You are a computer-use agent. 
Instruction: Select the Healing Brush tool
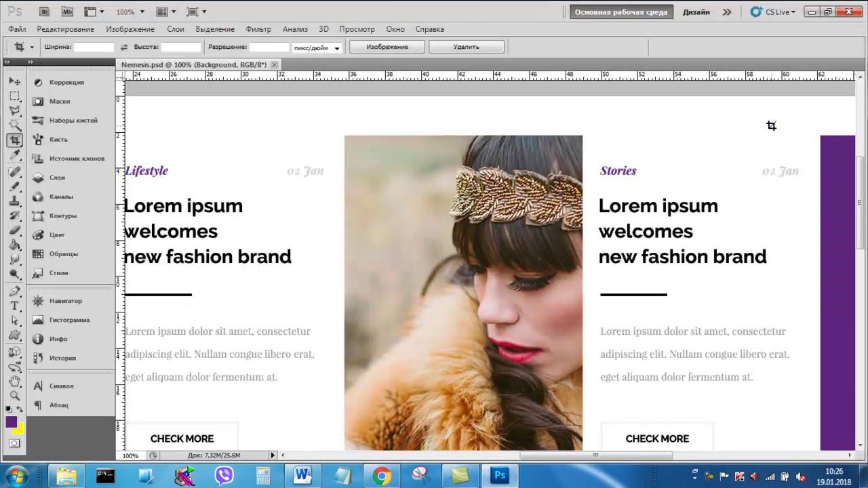point(14,172)
